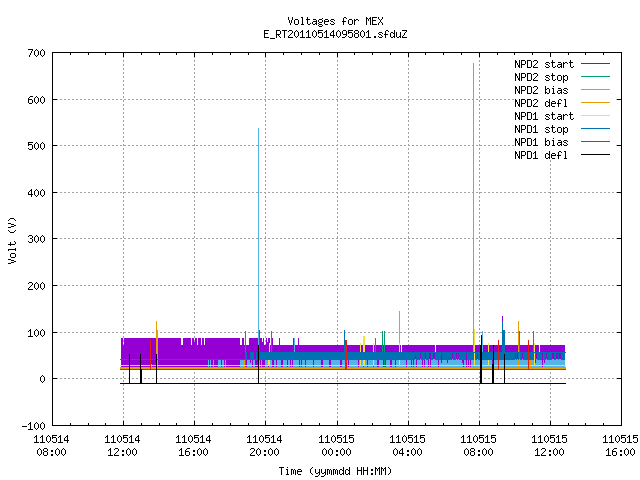Image resolution: width=640 pixels, height=480 pixels.
Task: Click the purple NPD2 start legend line
Action: 595,64
